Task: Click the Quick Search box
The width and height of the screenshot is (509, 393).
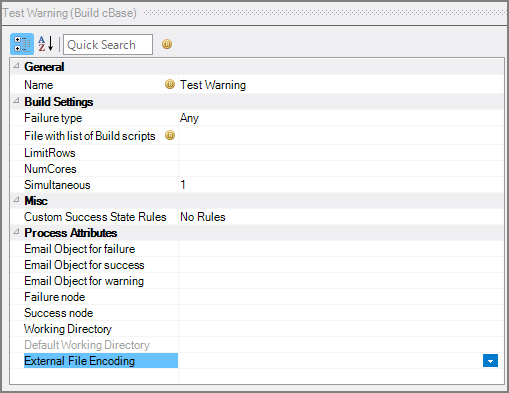Action: pos(108,44)
